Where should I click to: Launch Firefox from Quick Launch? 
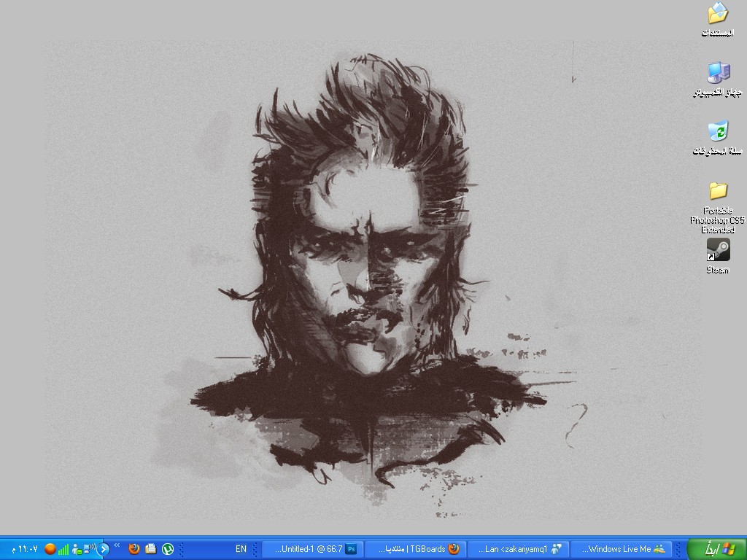click(134, 549)
